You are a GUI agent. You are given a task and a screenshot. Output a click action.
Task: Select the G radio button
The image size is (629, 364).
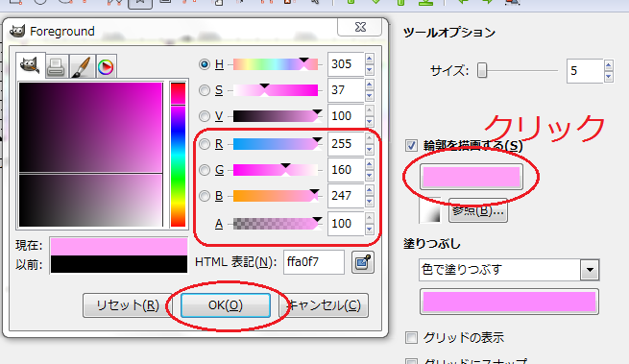click(x=205, y=170)
